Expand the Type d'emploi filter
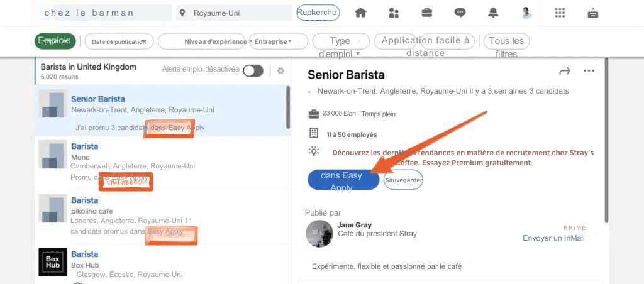 [341, 41]
